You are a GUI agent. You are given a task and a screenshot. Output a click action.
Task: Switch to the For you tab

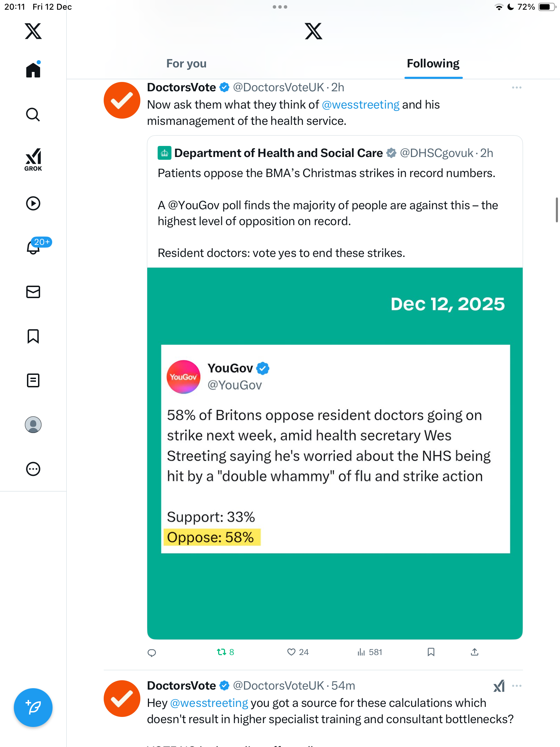click(186, 64)
